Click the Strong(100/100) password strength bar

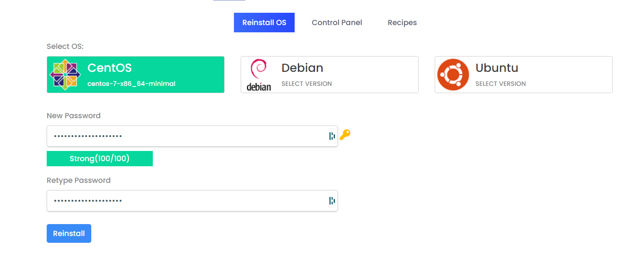(x=100, y=159)
